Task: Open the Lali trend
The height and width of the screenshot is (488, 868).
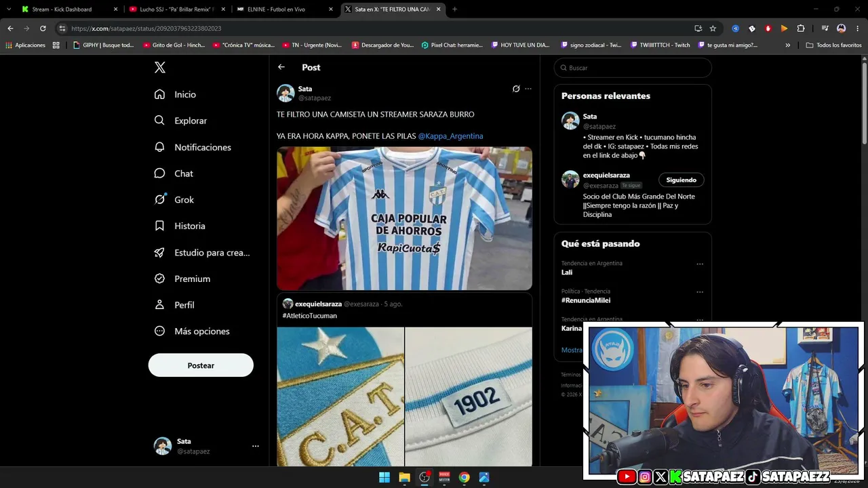Action: [567, 272]
